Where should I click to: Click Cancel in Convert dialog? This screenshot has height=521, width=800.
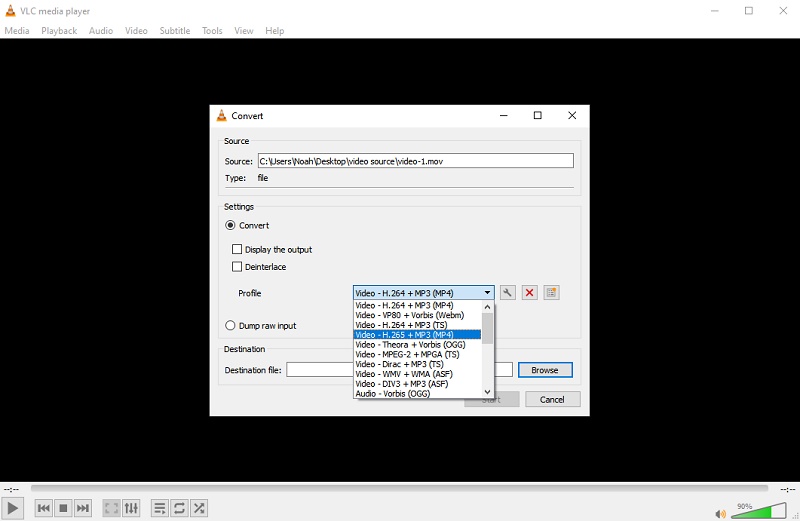pyautogui.click(x=553, y=400)
